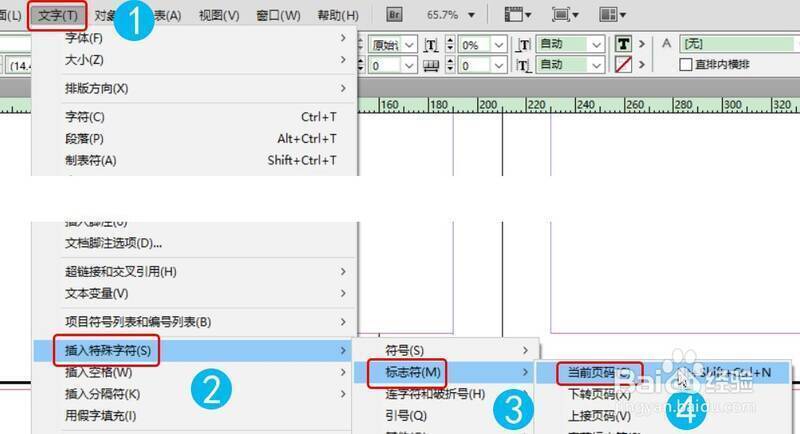Click the character grid icon beside the 0 field

click(431, 66)
